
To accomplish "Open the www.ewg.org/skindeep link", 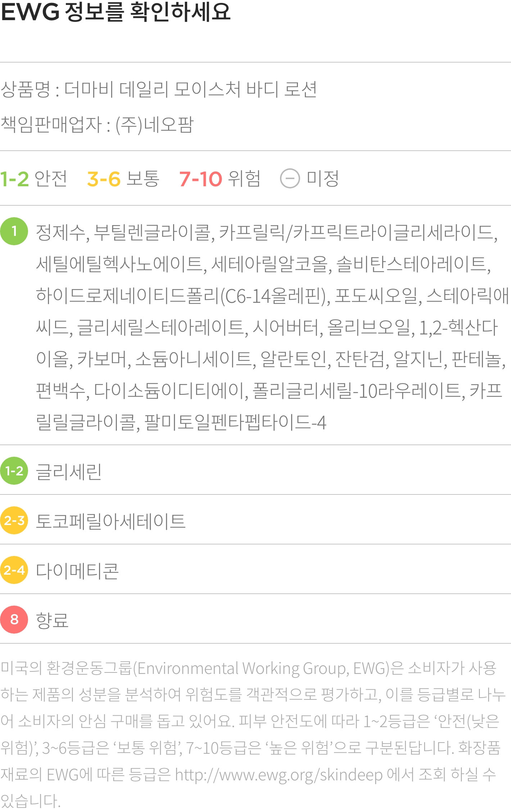I will pyautogui.click(x=279, y=775).
